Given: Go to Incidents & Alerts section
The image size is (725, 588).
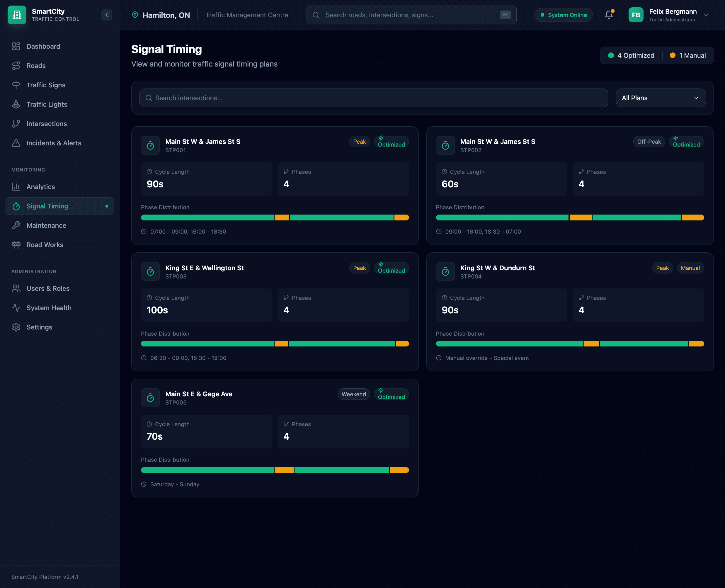Looking at the screenshot, I should click(54, 143).
